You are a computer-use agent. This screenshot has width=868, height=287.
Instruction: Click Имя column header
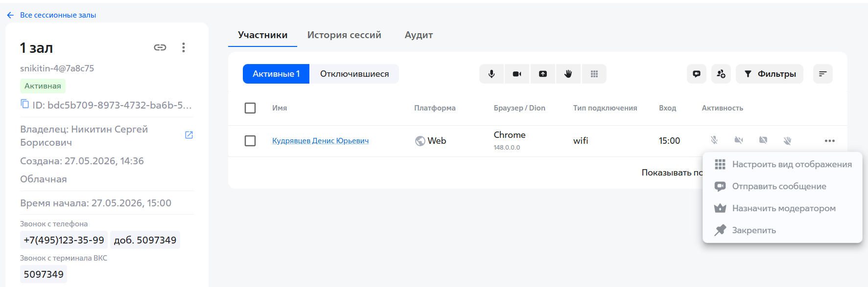(280, 108)
